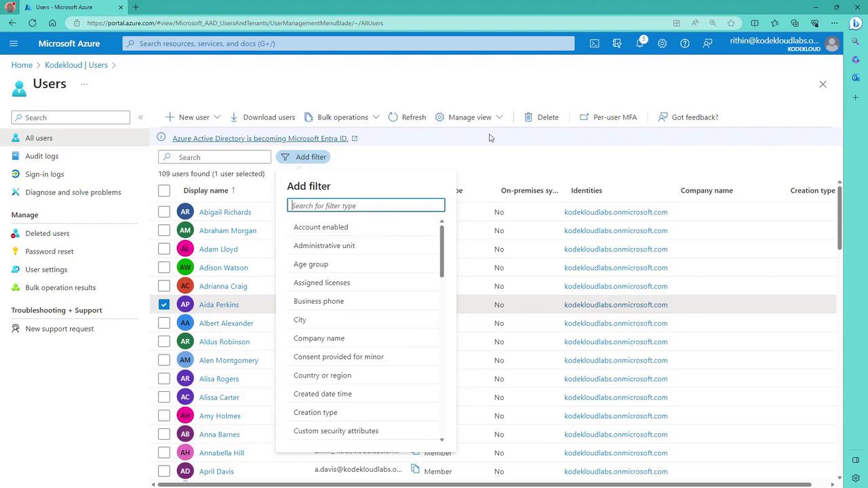The height and width of the screenshot is (488, 868).
Task: Click the New support request icon
Action: click(x=16, y=329)
